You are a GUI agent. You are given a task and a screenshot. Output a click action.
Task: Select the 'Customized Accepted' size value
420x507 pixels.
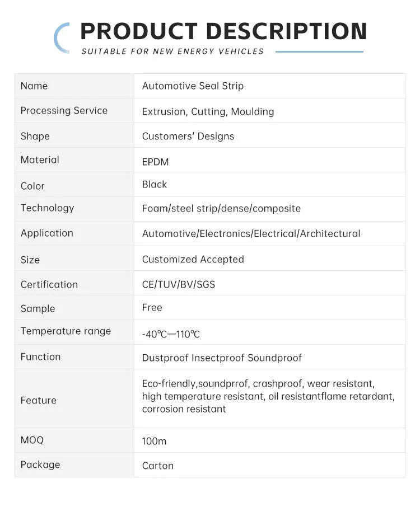click(193, 259)
